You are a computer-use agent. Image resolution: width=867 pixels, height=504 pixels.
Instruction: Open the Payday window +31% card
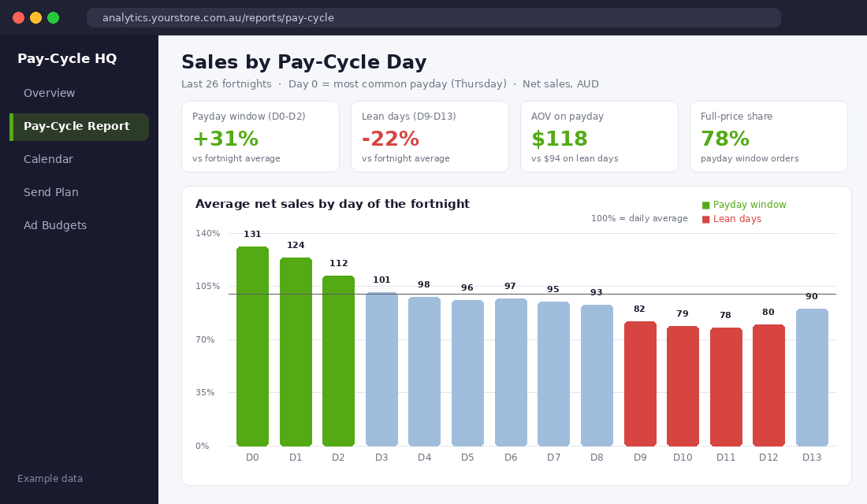(260, 136)
